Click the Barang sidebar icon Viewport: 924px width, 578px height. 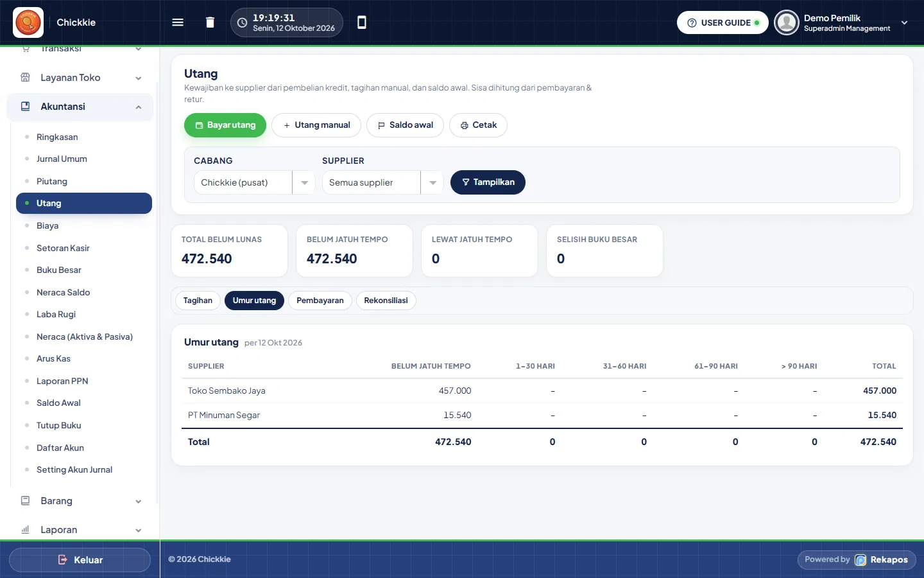point(26,501)
